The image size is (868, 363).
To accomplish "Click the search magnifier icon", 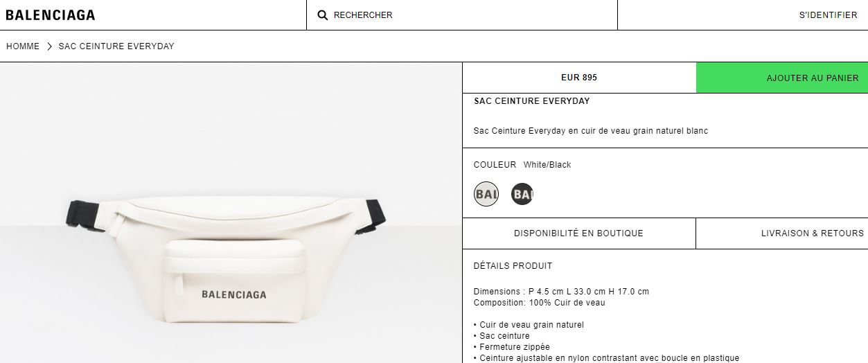I will click(322, 15).
